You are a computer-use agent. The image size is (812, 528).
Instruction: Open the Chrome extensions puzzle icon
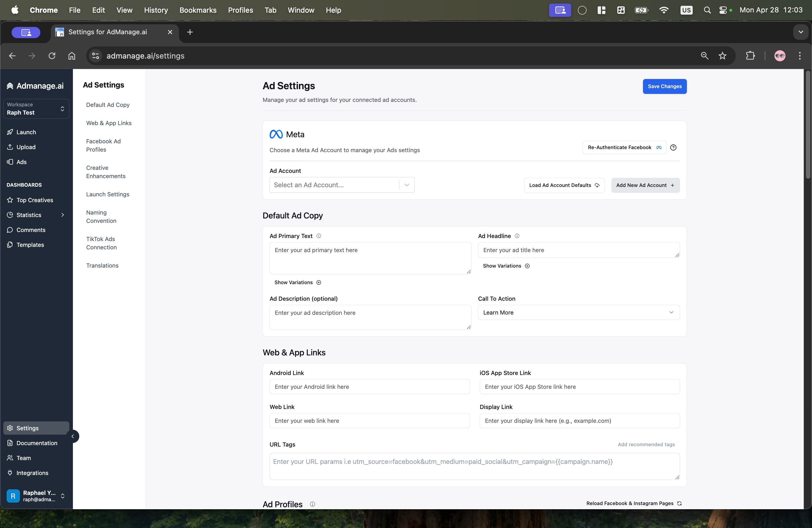click(x=750, y=56)
